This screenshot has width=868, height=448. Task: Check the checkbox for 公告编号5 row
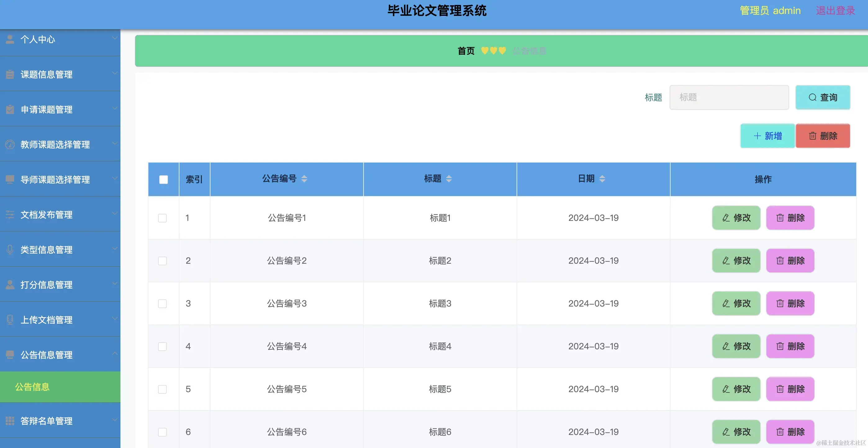click(162, 389)
